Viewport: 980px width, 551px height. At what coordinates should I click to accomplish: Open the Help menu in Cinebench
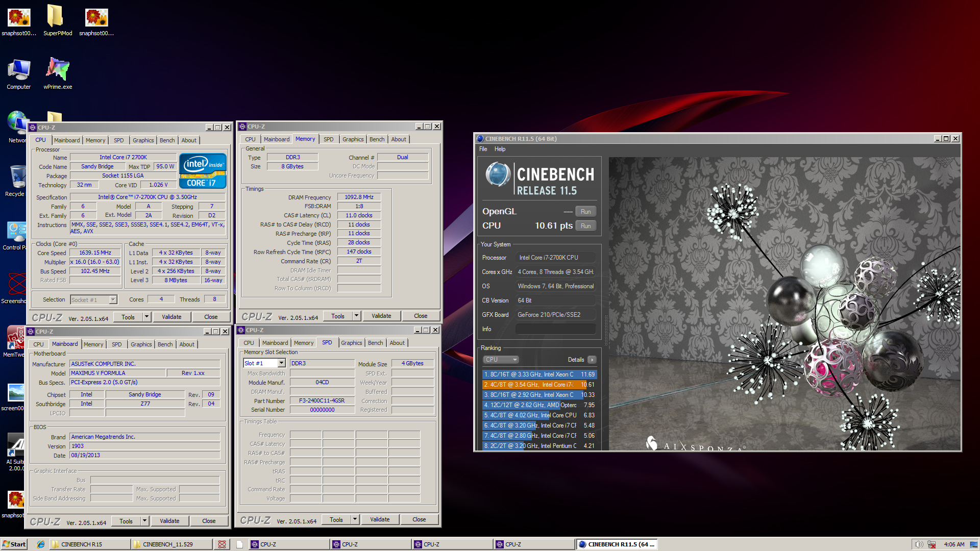pos(500,149)
